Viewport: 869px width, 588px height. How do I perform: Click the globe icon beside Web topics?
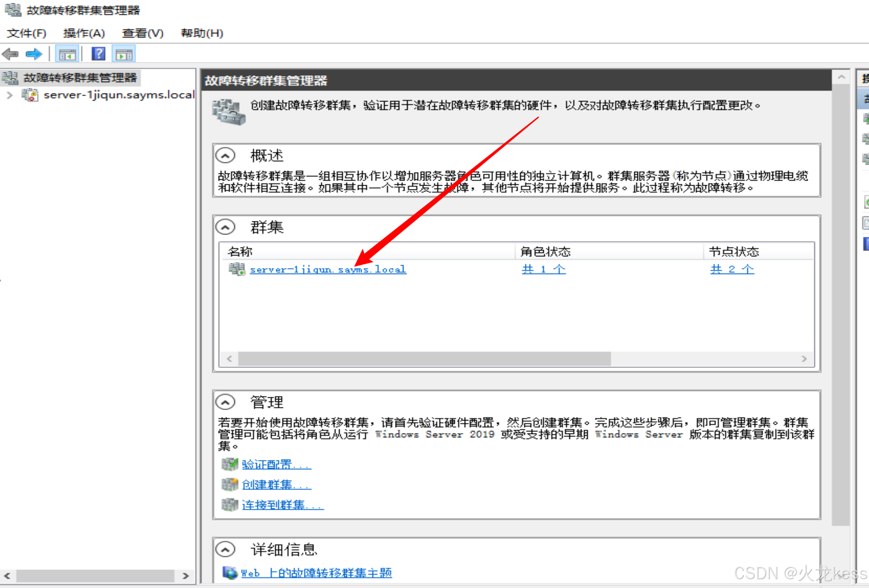point(230,573)
